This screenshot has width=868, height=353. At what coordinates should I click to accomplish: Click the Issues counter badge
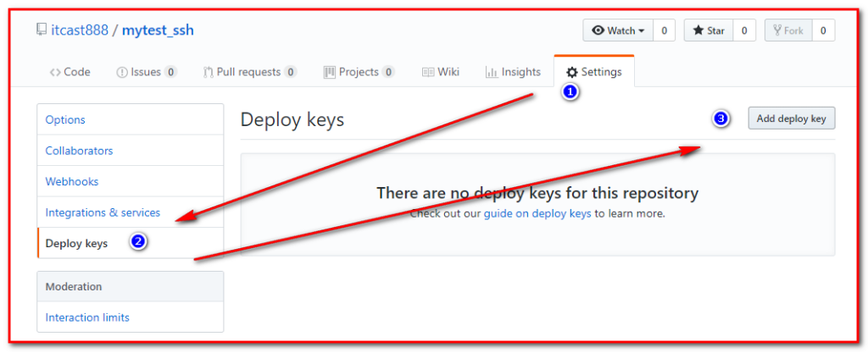pyautogui.click(x=171, y=72)
